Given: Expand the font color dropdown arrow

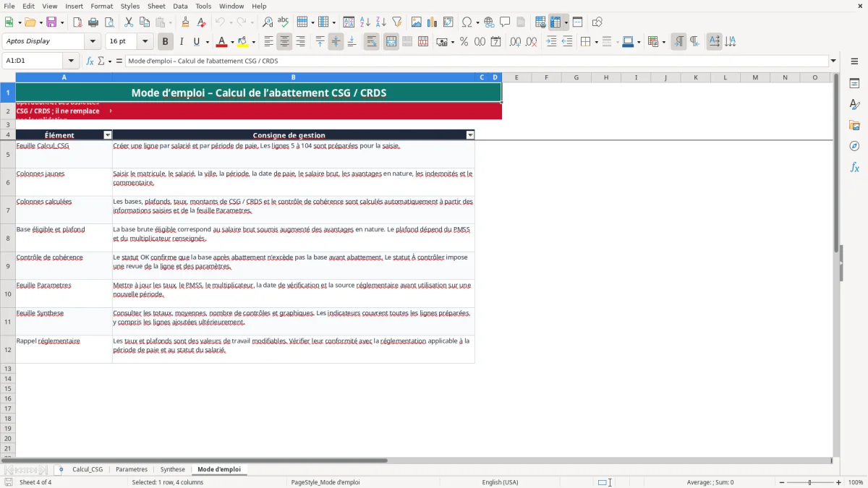Looking at the screenshot, I should pyautogui.click(x=232, y=42).
